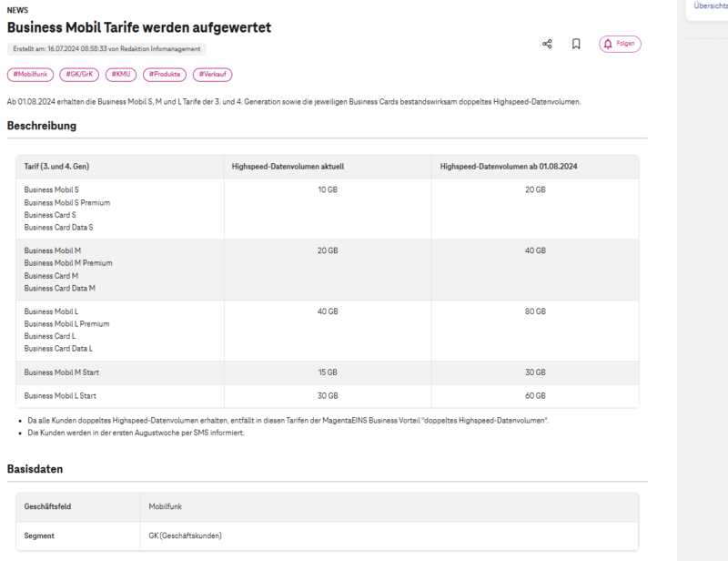Open the #Mobilfunk tag
The width and height of the screenshot is (728, 561).
tap(29, 75)
